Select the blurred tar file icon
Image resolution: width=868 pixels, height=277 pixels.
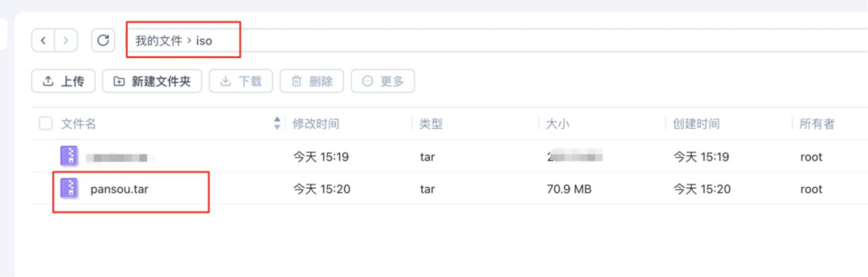click(70, 156)
